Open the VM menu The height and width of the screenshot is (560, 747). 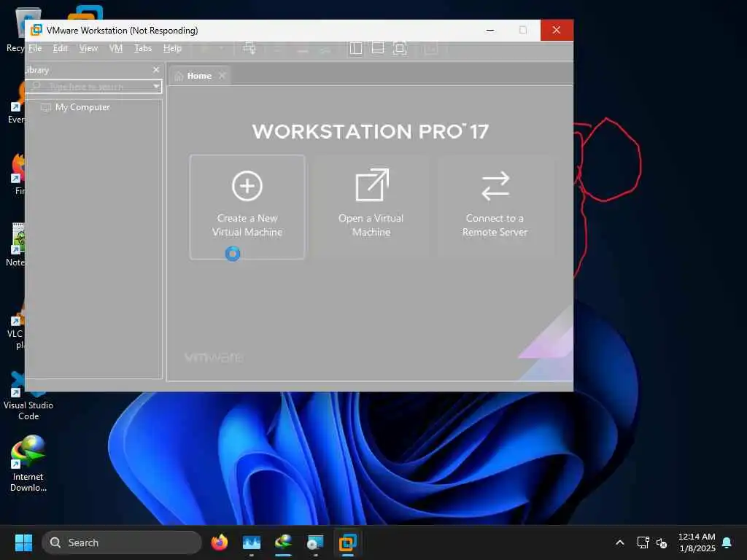pyautogui.click(x=116, y=48)
